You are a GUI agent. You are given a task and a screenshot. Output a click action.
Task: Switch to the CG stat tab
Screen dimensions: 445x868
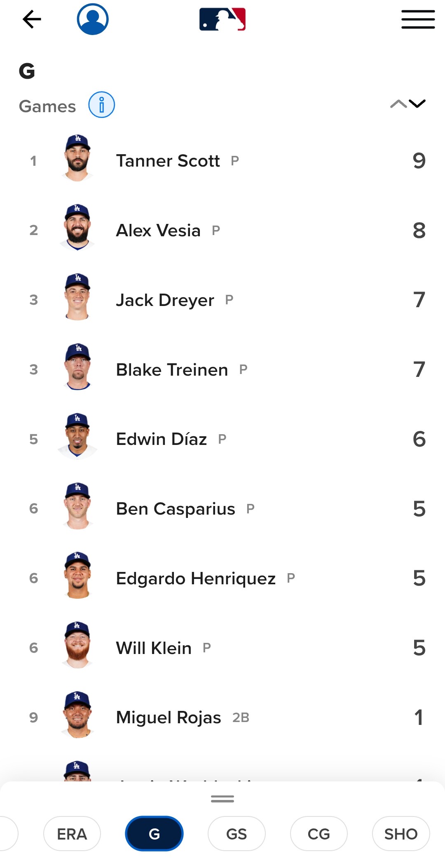319,834
